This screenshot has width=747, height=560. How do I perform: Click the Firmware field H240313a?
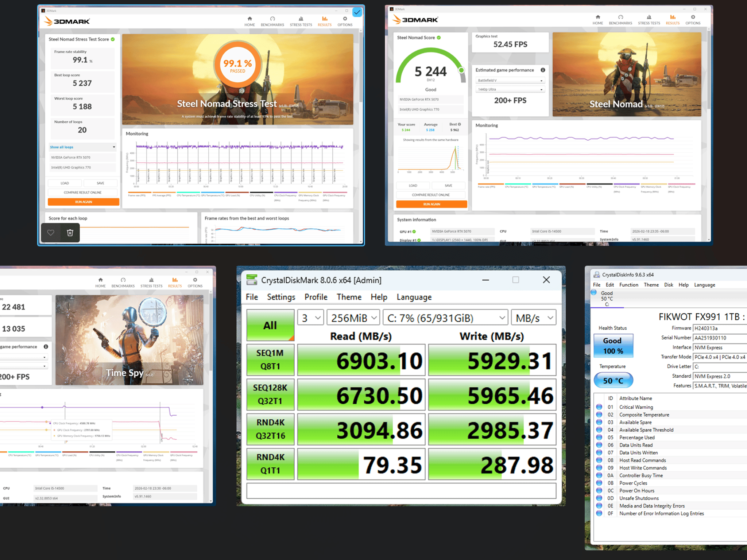(719, 328)
